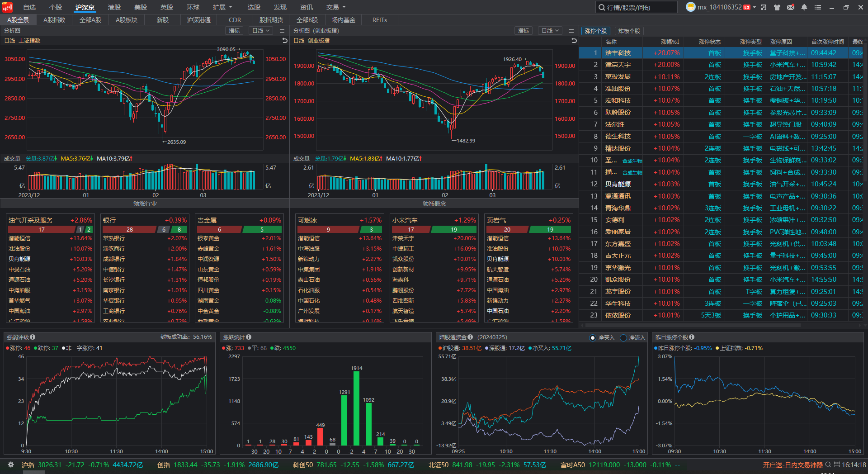Click the undo arrow on 创业板指 chart
The width and height of the screenshot is (868, 474).
pos(574,41)
